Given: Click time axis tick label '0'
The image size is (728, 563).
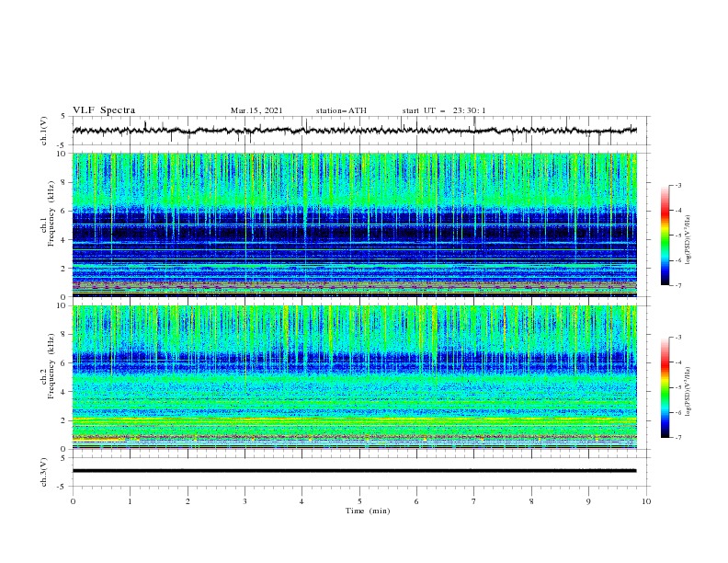Looking at the screenshot, I should click(x=73, y=501).
